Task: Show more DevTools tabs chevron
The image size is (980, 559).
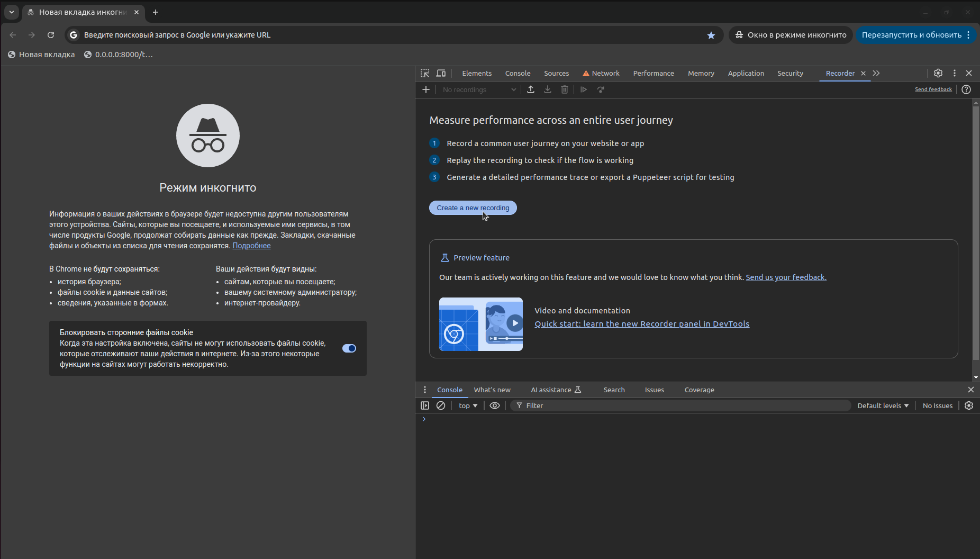Action: 876,73
